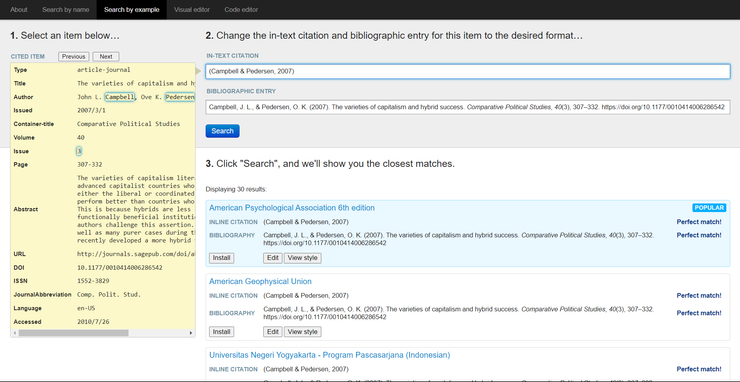Viewport: 740px width, 382px height.
Task: Open the American Geophysical Union link
Action: coord(260,281)
